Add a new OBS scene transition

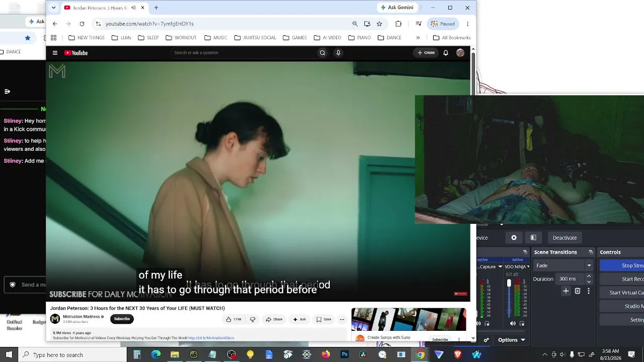(x=566, y=291)
